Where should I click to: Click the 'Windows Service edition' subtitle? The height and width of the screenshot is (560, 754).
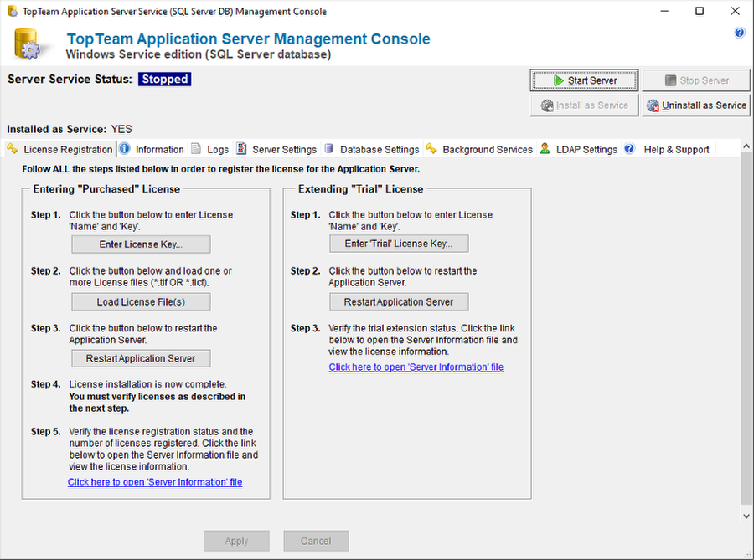point(198,54)
